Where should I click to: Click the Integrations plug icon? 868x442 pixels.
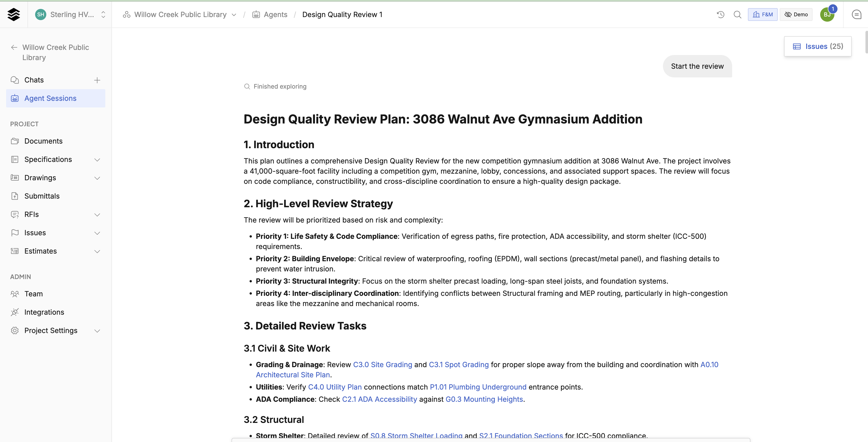15,312
